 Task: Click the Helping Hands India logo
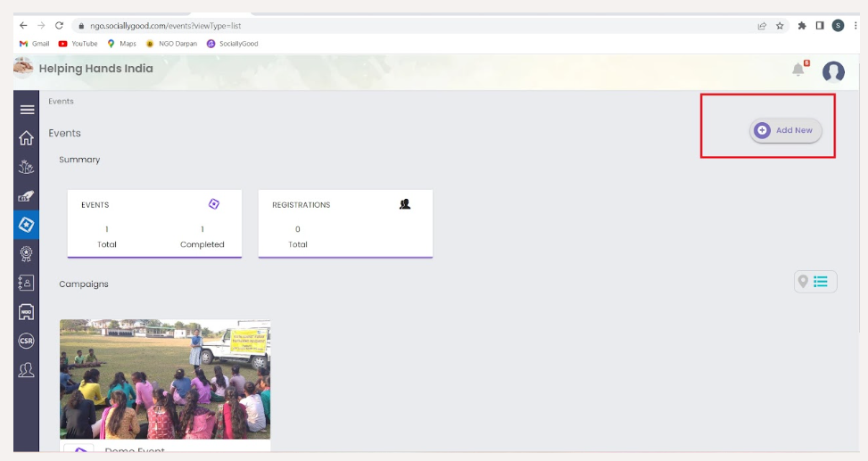(23, 68)
